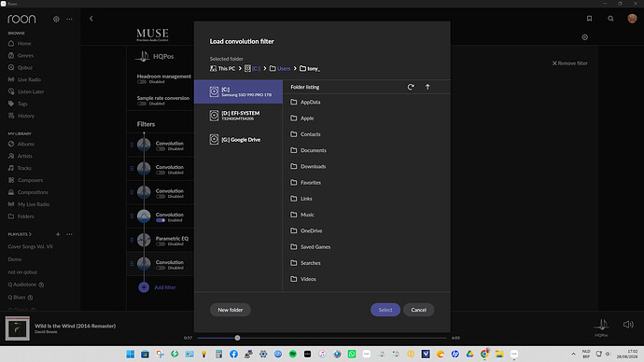Image resolution: width=644 pixels, height=362 pixels.
Task: Open Cover Songs Vol. VII playlist
Action: [x=31, y=246]
